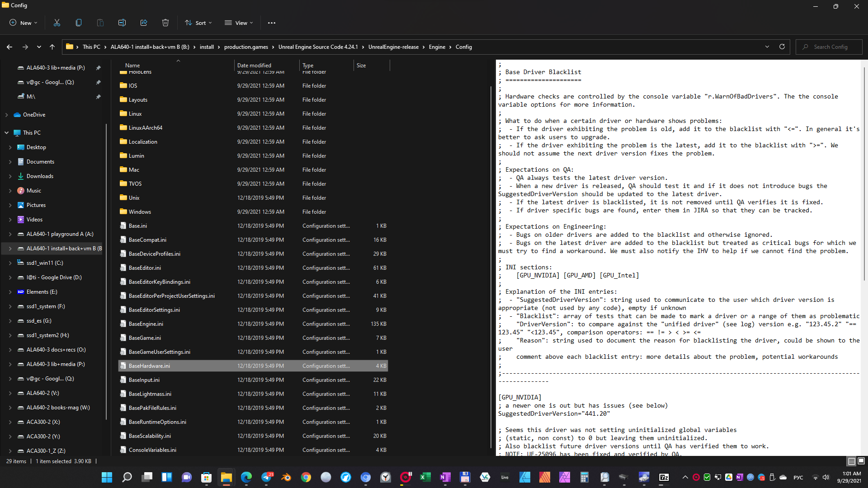Screen dimensions: 868x488
Task: Open the address bar history dropdown
Action: pos(767,47)
